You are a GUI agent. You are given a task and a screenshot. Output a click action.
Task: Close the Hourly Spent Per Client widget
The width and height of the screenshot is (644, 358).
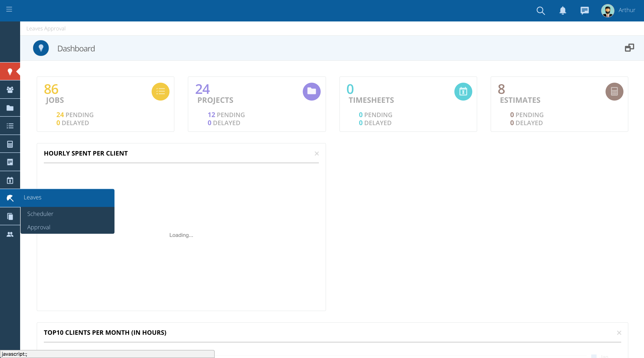click(317, 153)
